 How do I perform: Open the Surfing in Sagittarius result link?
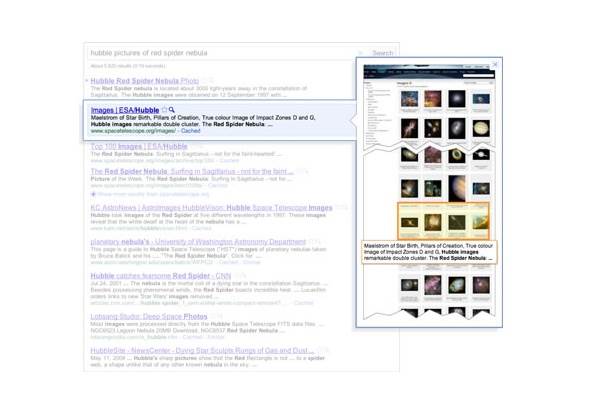(x=192, y=171)
